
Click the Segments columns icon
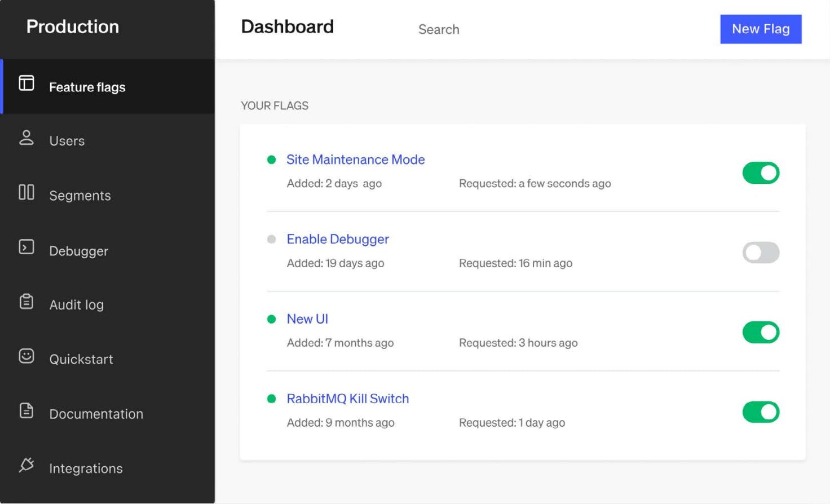click(x=27, y=192)
